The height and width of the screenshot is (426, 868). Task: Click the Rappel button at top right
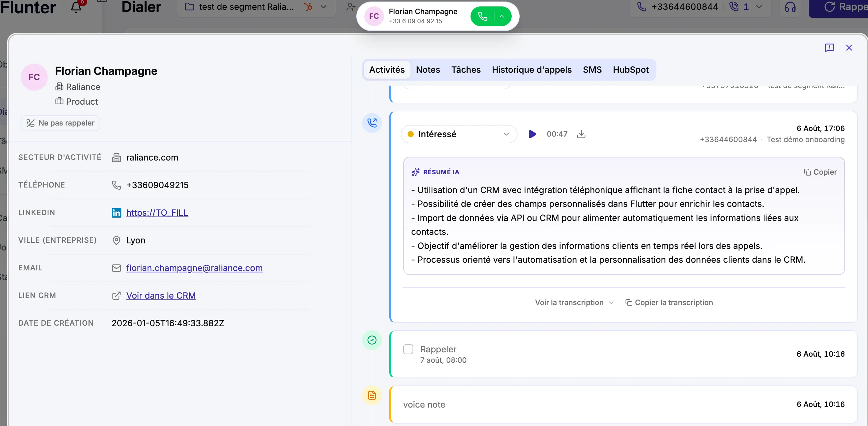838,7
